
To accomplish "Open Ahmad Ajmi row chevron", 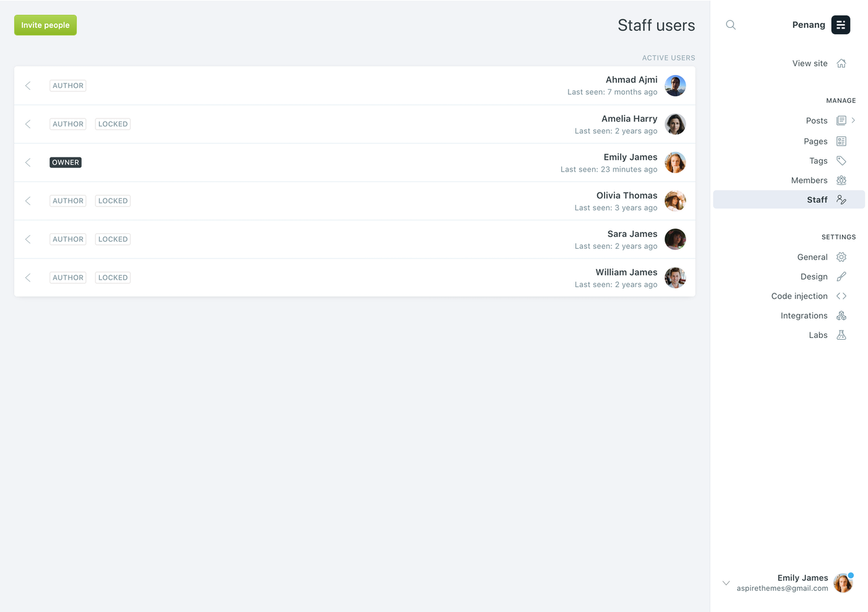I will point(28,86).
